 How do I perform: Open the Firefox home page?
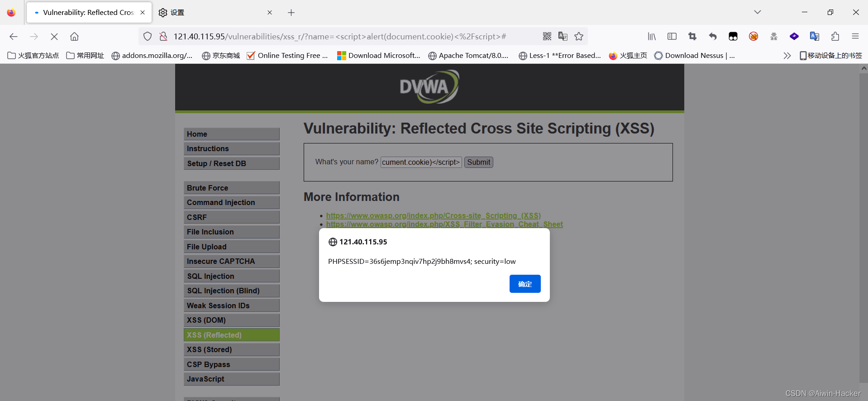tap(74, 37)
